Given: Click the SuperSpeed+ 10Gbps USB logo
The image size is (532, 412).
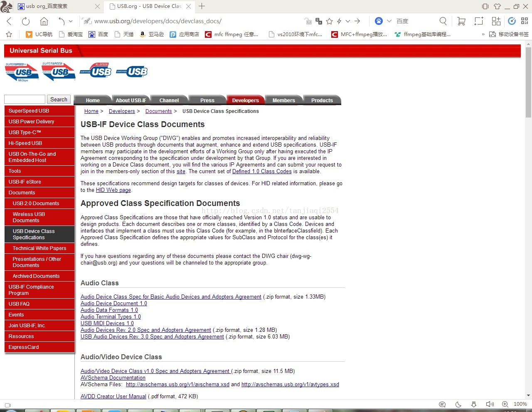Looking at the screenshot, I should pos(22,72).
